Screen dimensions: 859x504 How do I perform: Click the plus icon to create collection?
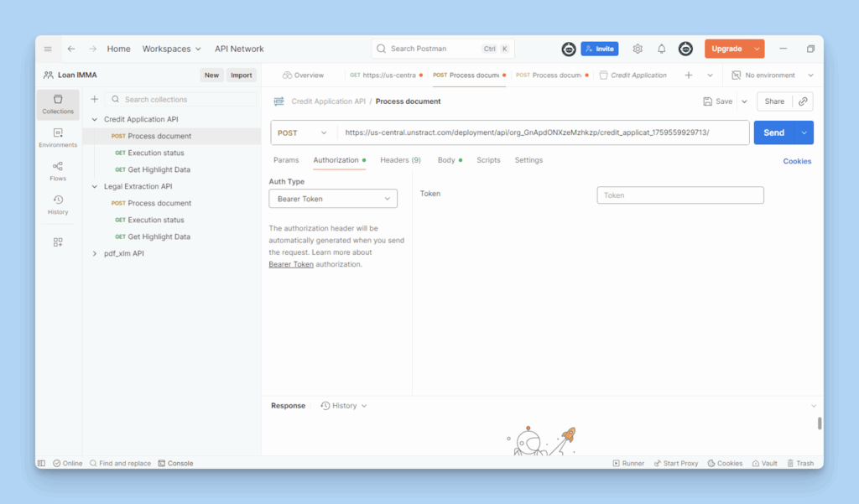coord(95,99)
